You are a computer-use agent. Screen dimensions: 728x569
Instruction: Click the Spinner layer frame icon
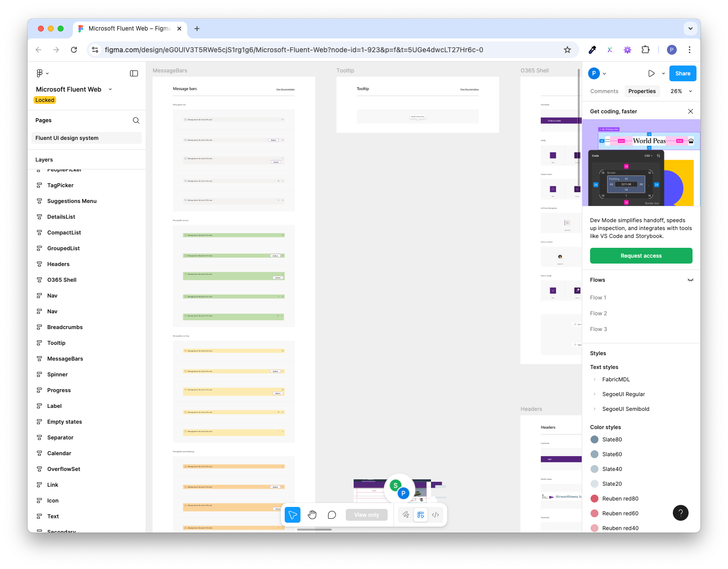(x=39, y=374)
